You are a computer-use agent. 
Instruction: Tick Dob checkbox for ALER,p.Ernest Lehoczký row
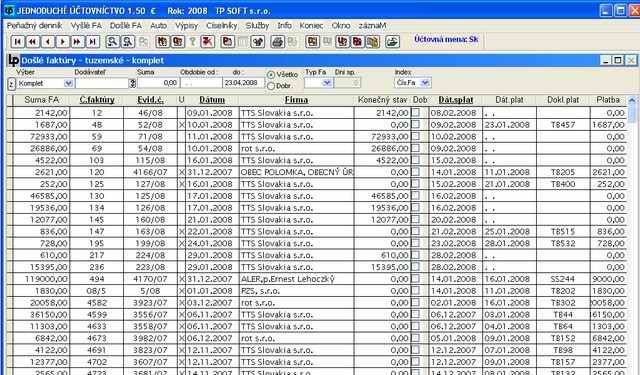[416, 278]
